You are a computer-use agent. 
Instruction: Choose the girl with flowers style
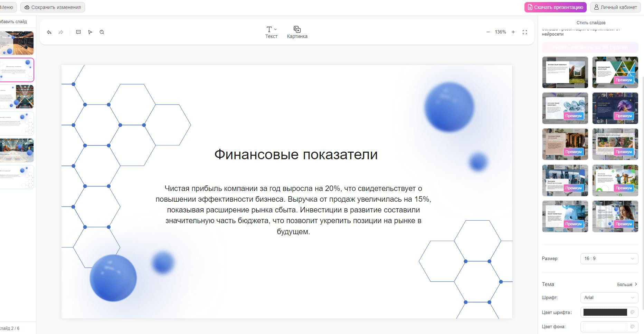click(615, 144)
